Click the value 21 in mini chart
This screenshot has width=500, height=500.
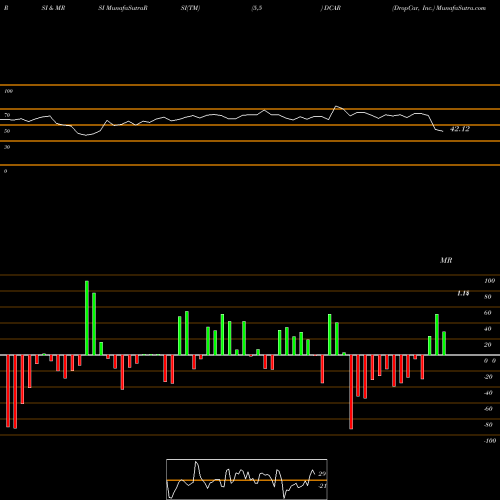[322, 486]
